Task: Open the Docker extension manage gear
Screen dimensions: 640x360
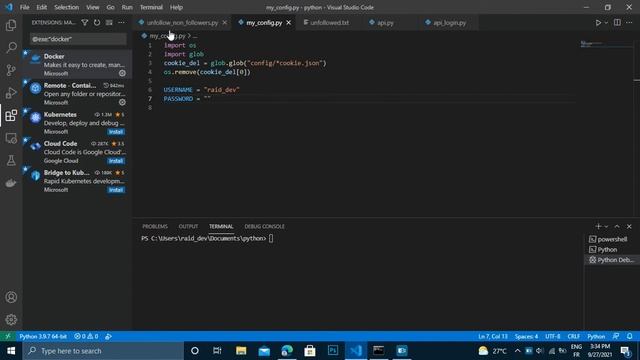Action: click(x=122, y=73)
